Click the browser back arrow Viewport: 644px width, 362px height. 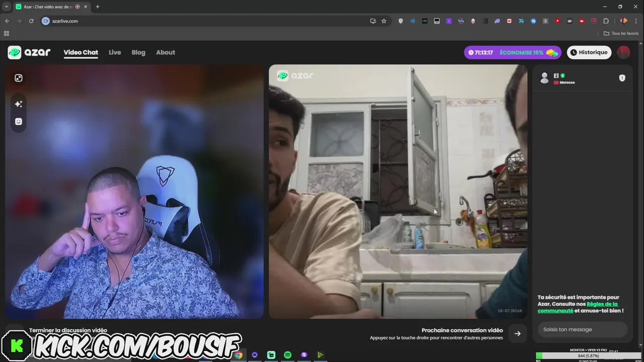[7, 21]
